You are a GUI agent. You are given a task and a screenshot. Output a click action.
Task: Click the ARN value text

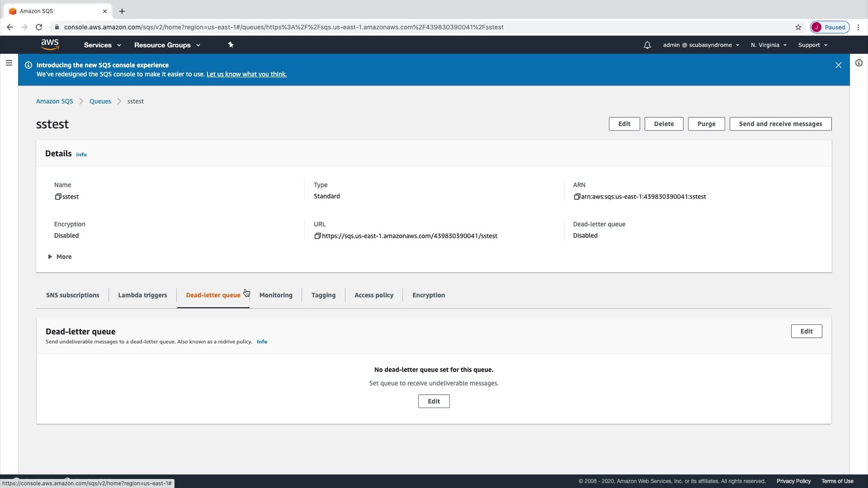point(643,197)
